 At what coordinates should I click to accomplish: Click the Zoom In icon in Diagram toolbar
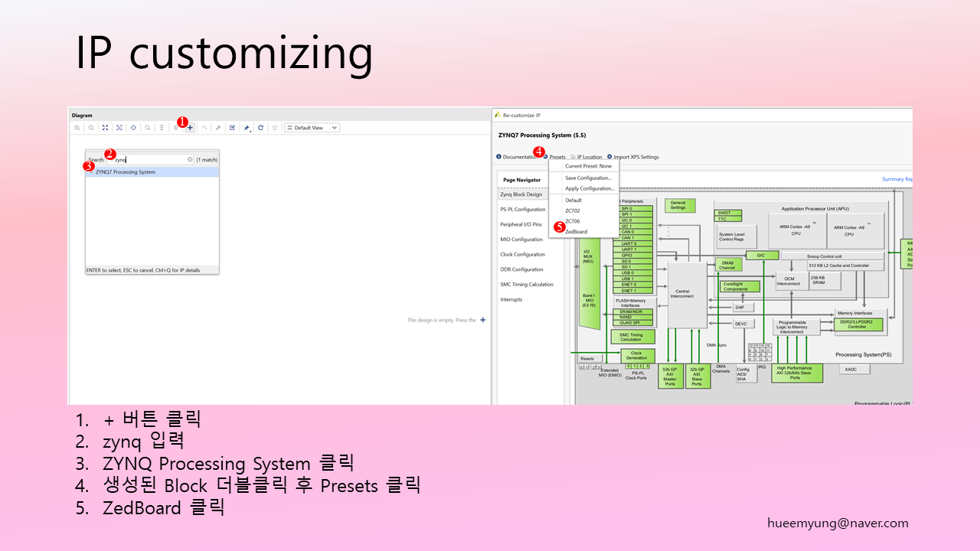click(77, 128)
